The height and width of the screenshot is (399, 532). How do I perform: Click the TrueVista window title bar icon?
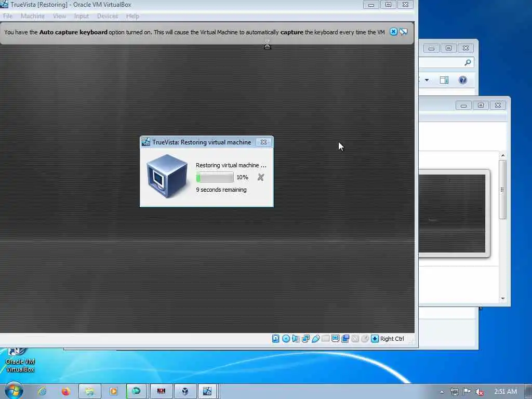point(4,4)
